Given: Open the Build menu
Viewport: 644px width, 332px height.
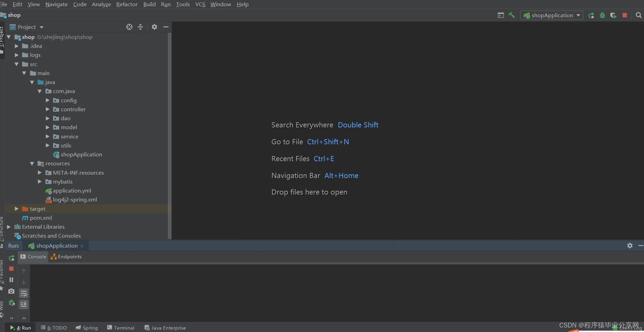Looking at the screenshot, I should 149,4.
